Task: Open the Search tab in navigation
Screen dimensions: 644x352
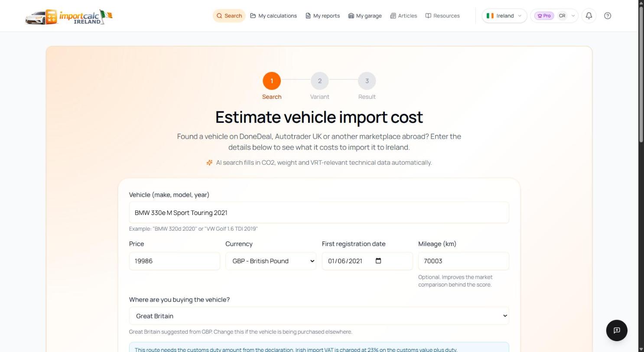Action: (x=229, y=16)
